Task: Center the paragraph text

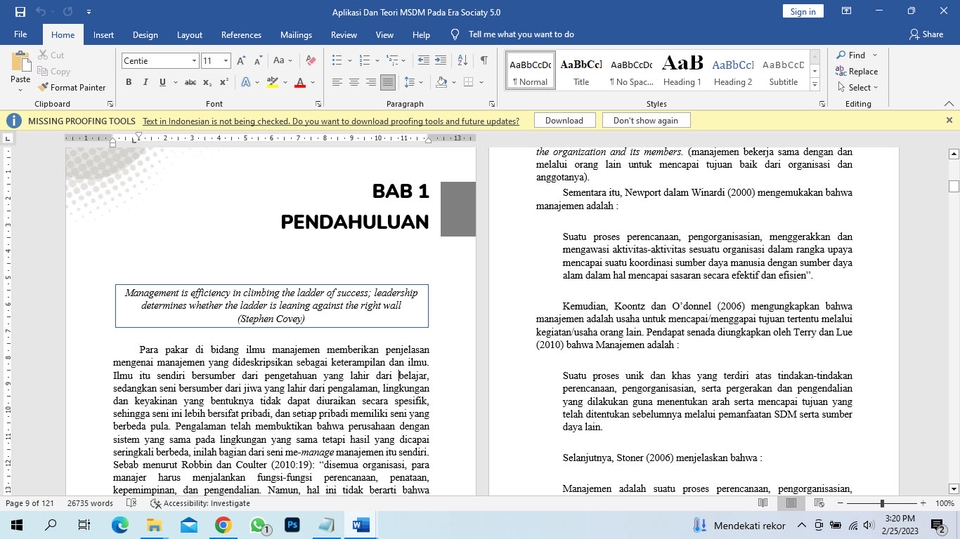Action: 354,82
